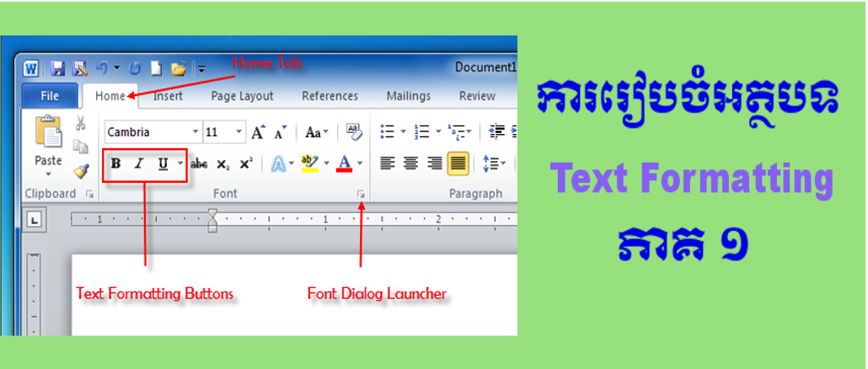Click Shrink Font icon

280,133
